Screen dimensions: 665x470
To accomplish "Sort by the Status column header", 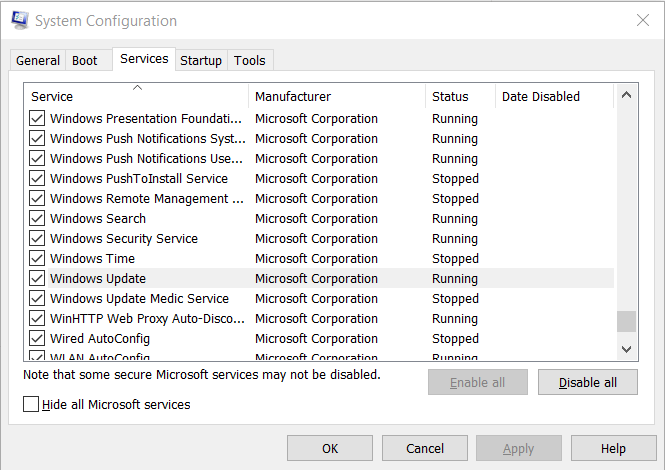I will pos(460,96).
